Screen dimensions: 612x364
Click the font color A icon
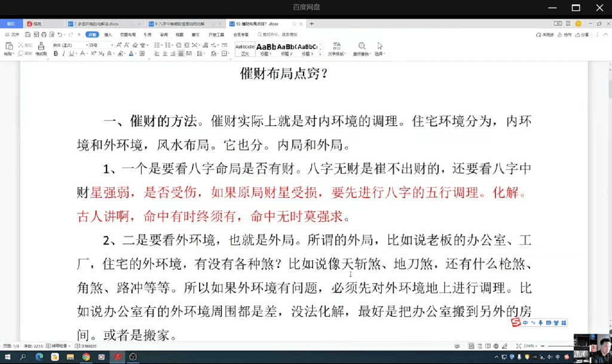pyautogui.click(x=131, y=54)
